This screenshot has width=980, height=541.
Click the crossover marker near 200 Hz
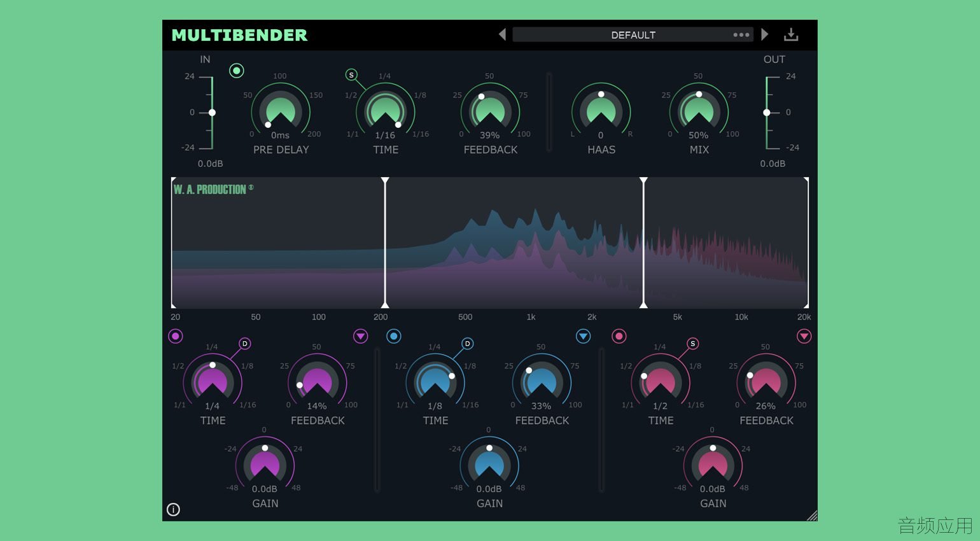385,243
